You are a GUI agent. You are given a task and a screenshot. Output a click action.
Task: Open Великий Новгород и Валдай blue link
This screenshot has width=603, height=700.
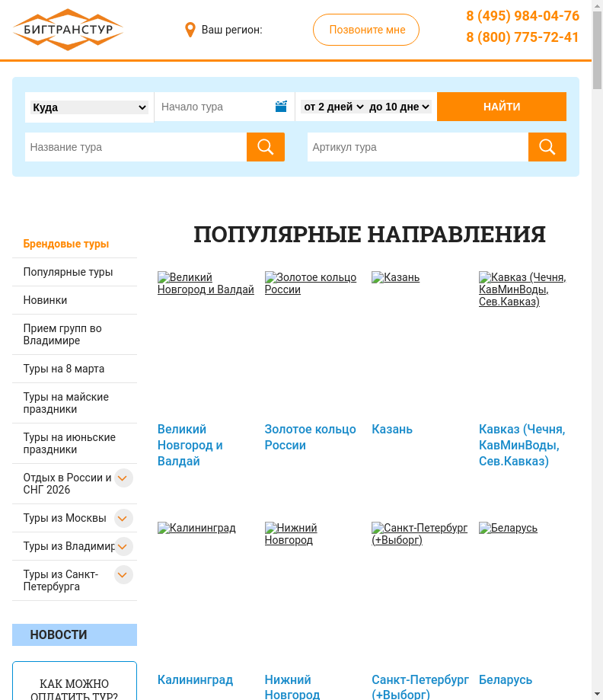coord(190,445)
